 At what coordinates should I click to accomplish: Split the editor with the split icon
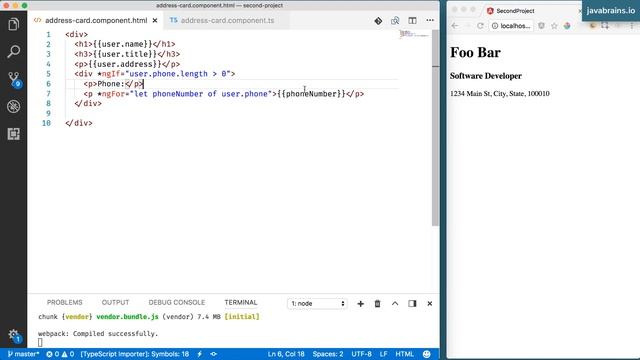point(413,20)
